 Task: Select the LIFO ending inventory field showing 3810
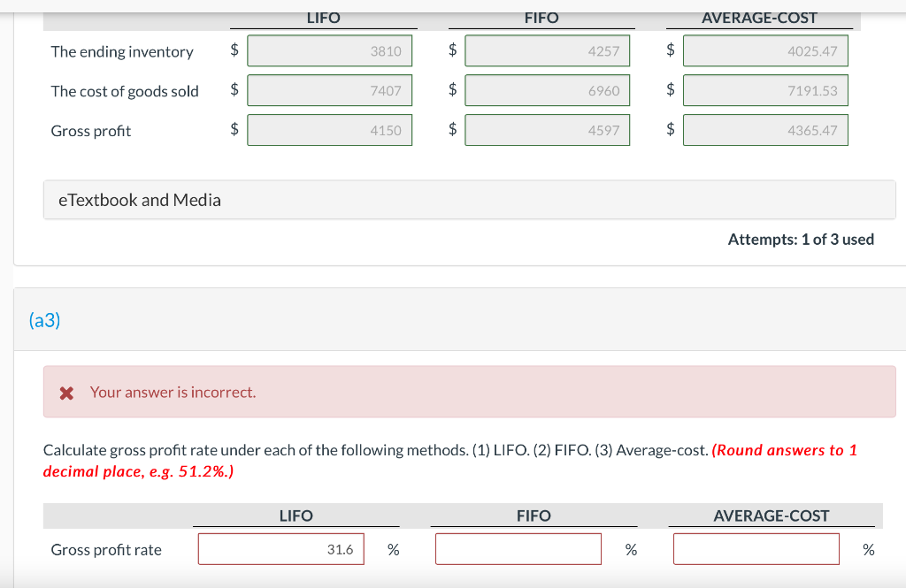coord(329,50)
